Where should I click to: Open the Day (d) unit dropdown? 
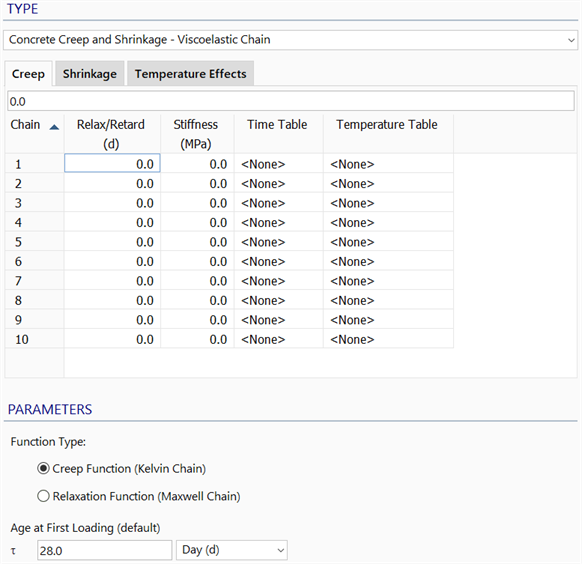tap(232, 550)
